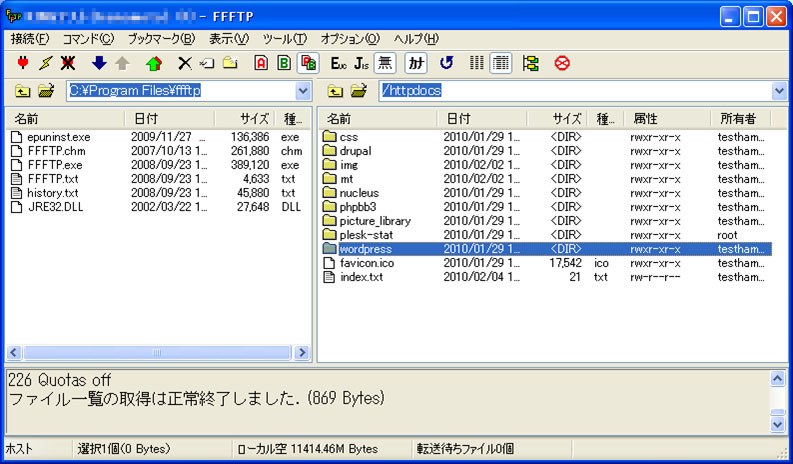The height and width of the screenshot is (464, 793).
Task: Click the green Mirroring upload icon
Action: pyautogui.click(x=154, y=63)
